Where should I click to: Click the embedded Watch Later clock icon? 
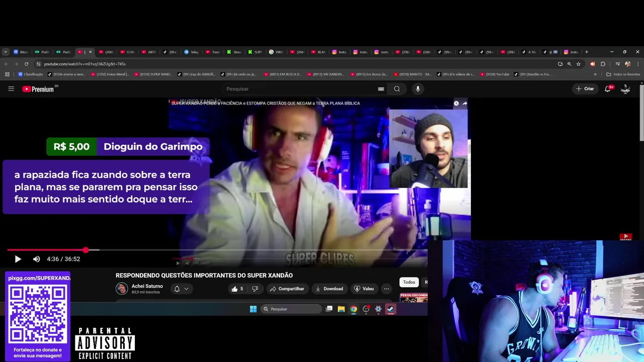click(456, 104)
